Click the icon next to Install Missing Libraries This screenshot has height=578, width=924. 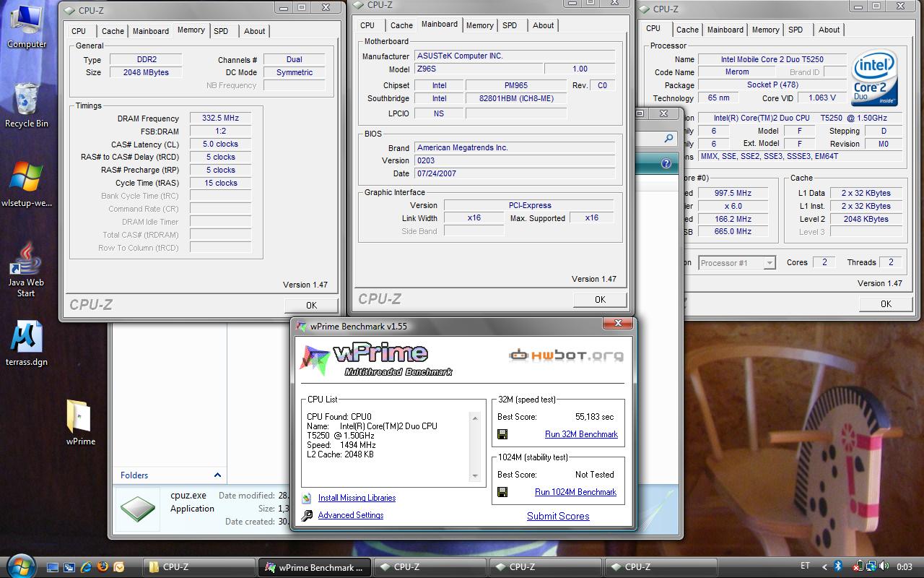click(x=307, y=498)
